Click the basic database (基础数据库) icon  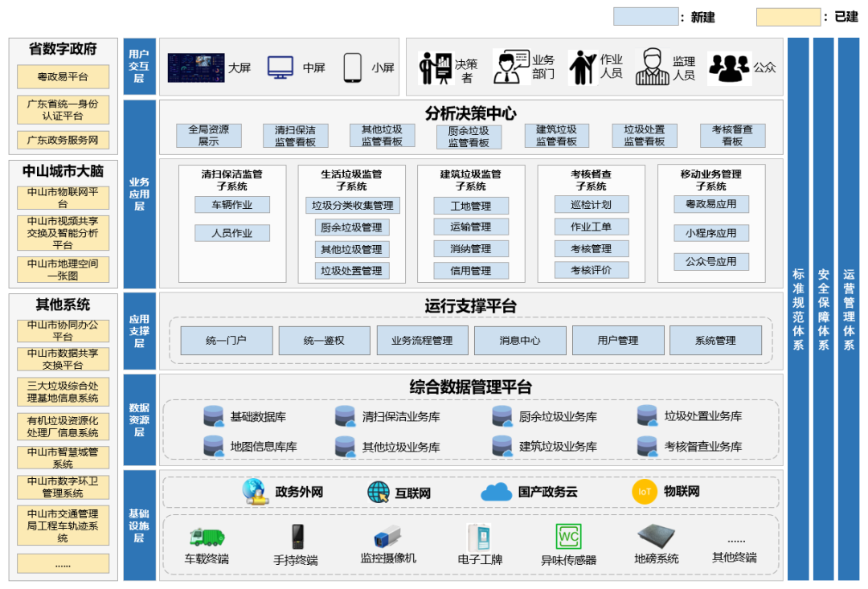(214, 416)
